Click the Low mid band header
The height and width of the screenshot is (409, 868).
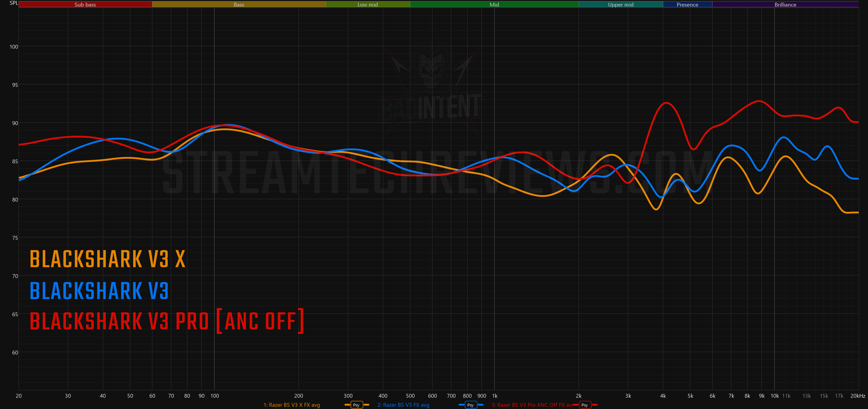pos(368,5)
